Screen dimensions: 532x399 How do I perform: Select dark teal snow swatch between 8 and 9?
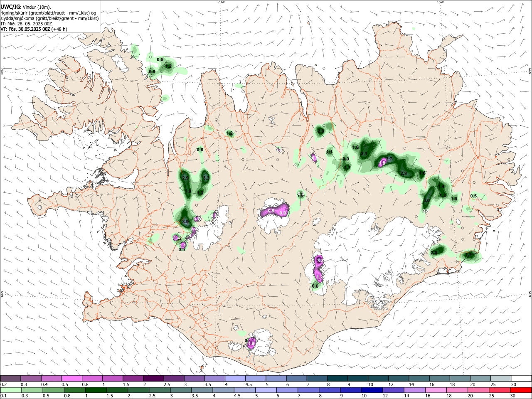pos(337,378)
